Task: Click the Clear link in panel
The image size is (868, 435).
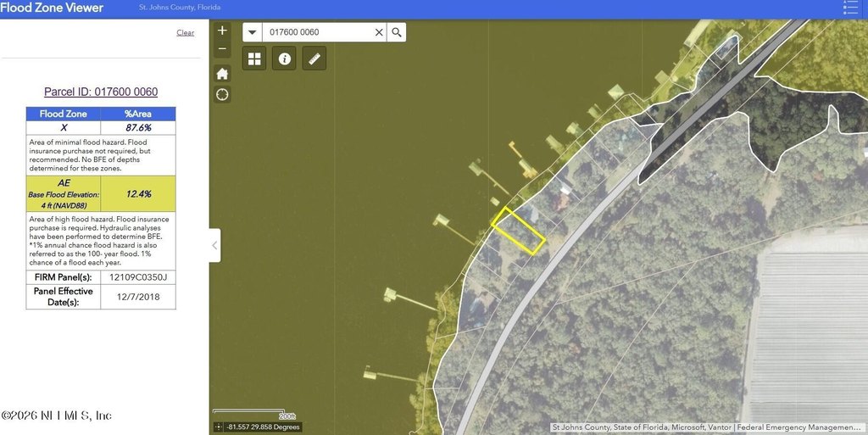Action: (185, 33)
